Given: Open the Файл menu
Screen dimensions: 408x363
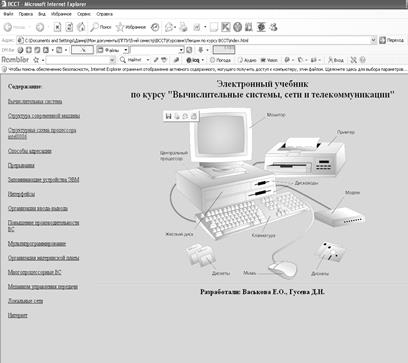Looking at the screenshot, I should point(8,14).
